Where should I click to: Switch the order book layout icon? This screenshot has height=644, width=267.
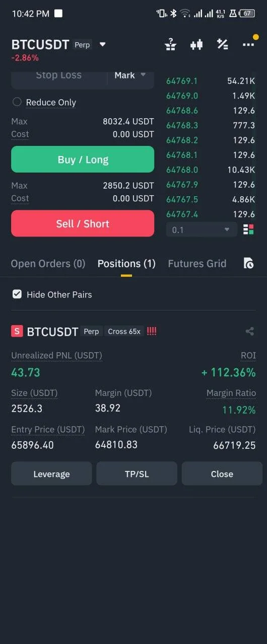coord(248,229)
